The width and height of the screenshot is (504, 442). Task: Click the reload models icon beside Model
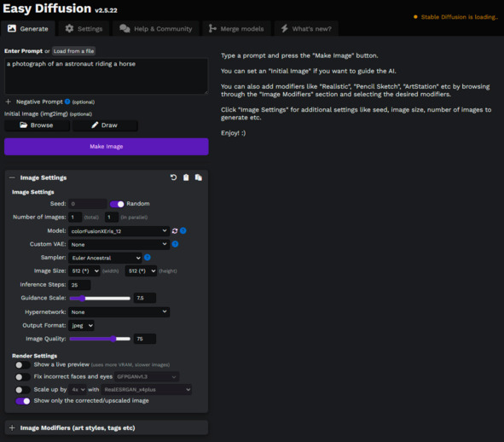click(175, 231)
